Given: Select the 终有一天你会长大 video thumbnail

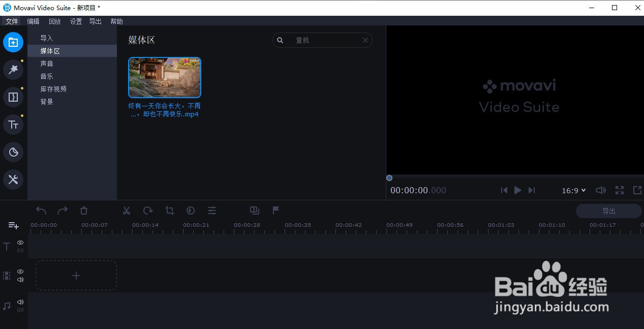Looking at the screenshot, I should [164, 77].
